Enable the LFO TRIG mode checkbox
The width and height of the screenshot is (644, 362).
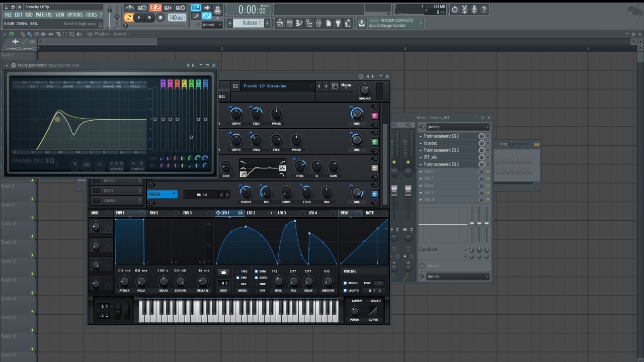238,271
